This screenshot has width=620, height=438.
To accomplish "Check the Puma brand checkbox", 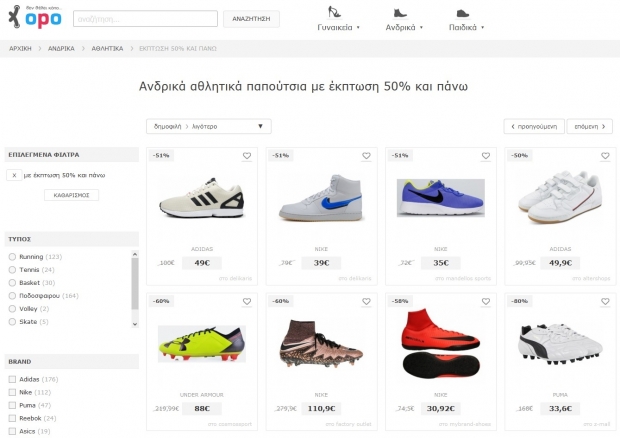I will [12, 406].
